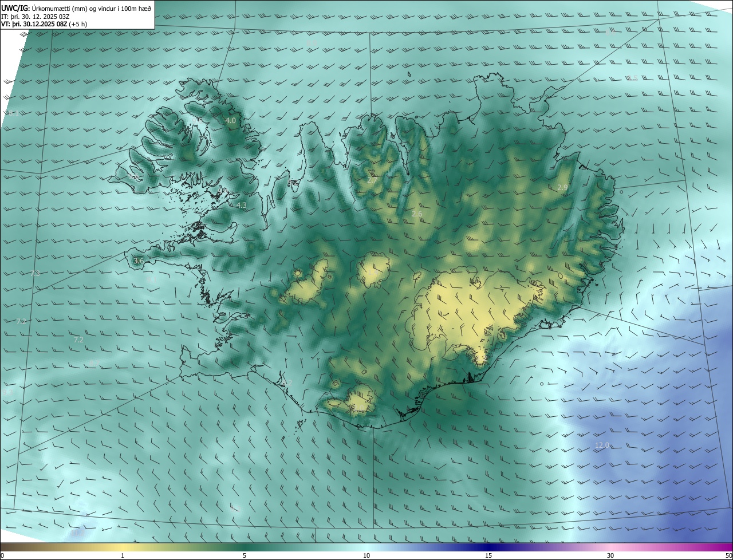Screen dimensions: 733x560
Task: Click the 30 tick label on colour scale
Action: [x=610, y=555]
